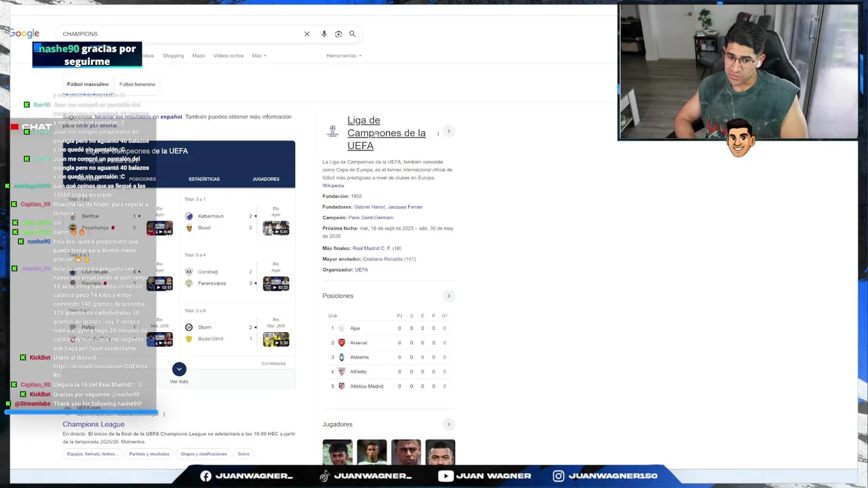The height and width of the screenshot is (488, 868).
Task: Open the Videos cortos search tab
Action: 228,56
